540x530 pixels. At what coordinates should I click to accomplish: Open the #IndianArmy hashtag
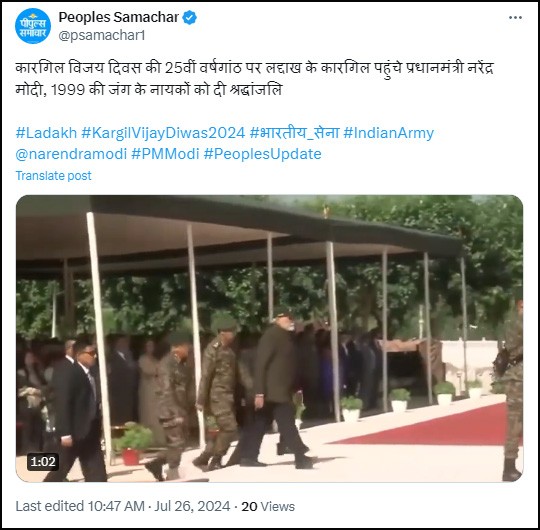388,133
